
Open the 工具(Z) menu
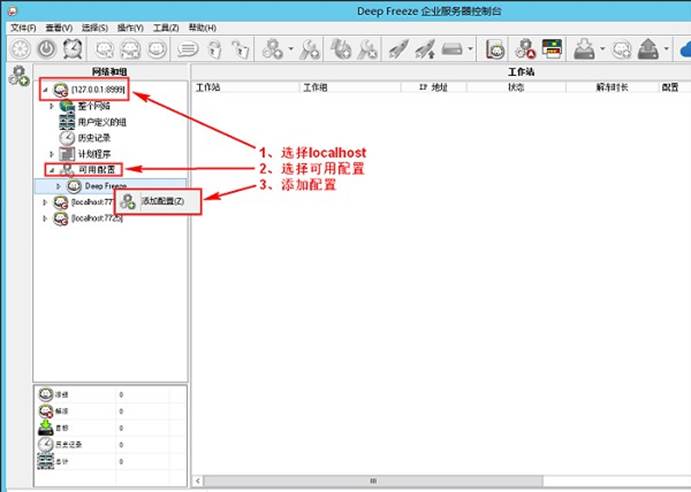pyautogui.click(x=166, y=28)
